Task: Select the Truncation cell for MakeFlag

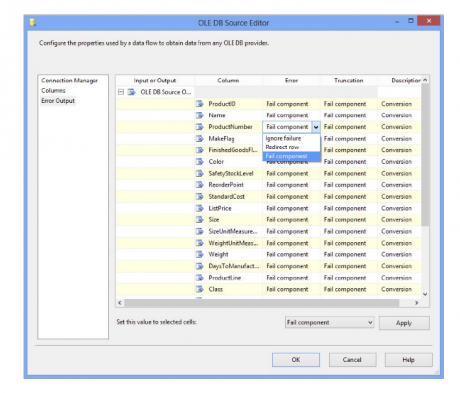Action: [x=349, y=138]
